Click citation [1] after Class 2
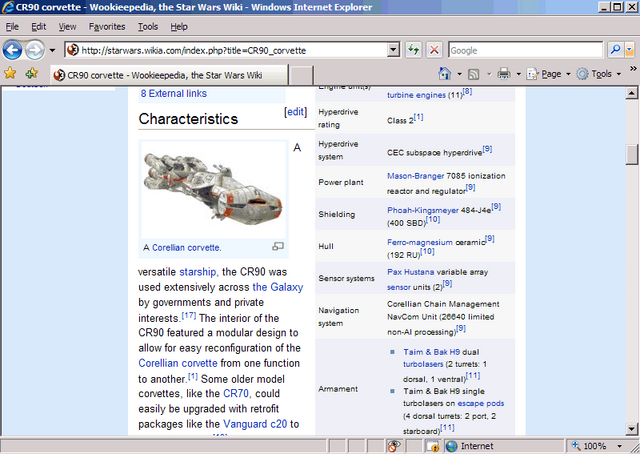This screenshot has height=454, width=640. pos(418,118)
